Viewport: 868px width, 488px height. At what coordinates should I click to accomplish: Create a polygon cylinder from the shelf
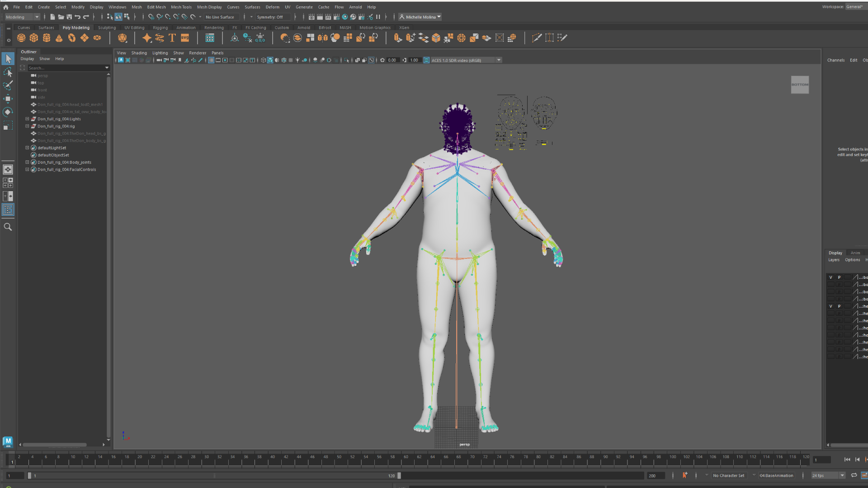pos(47,38)
